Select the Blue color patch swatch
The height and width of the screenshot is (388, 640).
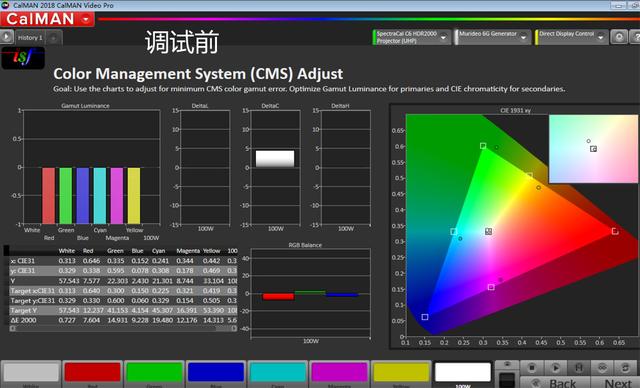point(216,372)
